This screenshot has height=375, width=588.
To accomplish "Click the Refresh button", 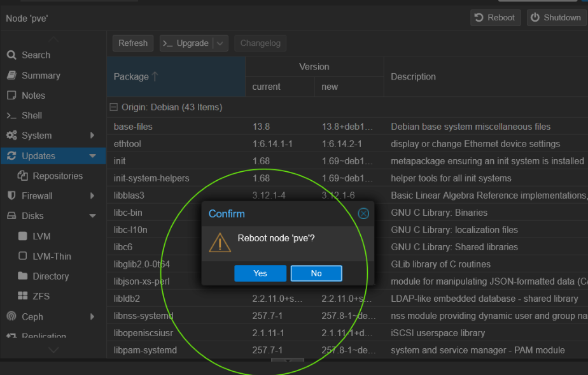I will click(133, 43).
